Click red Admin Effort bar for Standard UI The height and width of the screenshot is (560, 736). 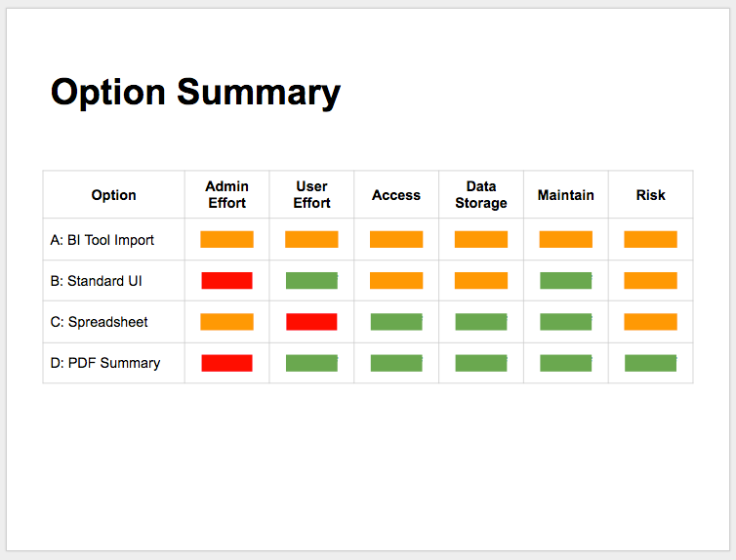pos(226,281)
